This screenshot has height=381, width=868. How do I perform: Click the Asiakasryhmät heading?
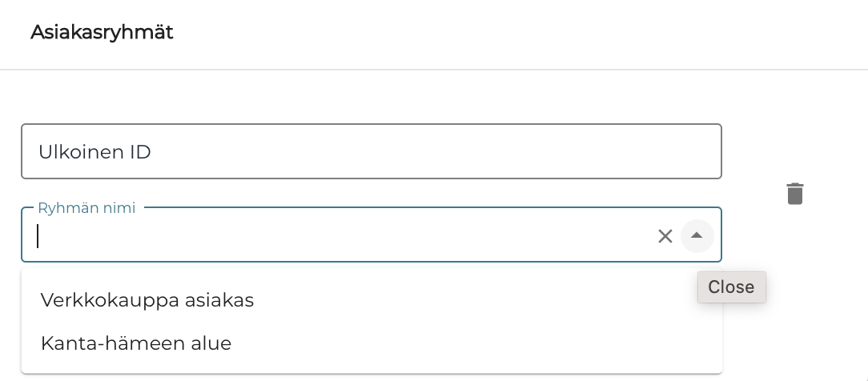(102, 33)
